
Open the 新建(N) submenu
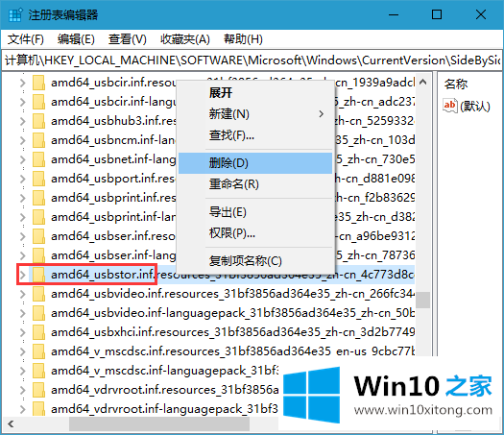point(255,114)
